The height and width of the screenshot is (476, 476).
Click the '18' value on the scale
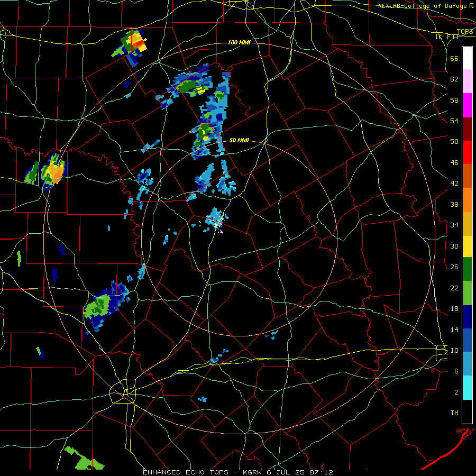454,309
